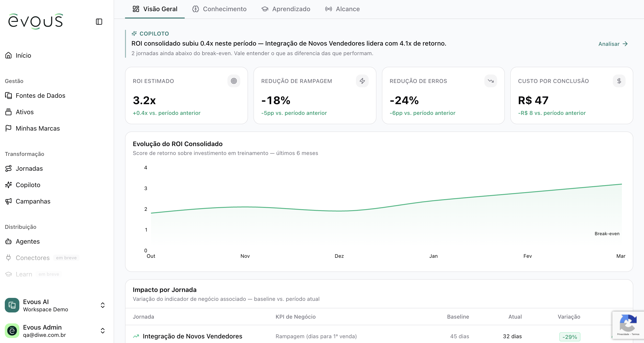Switch to the Conhecimento tab
Viewport: 644px width, 343px height.
(219, 9)
